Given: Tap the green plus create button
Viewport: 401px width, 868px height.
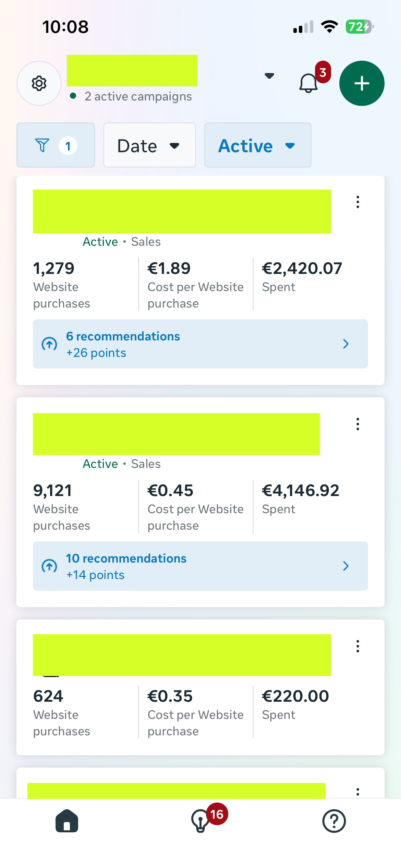Looking at the screenshot, I should pos(362,83).
